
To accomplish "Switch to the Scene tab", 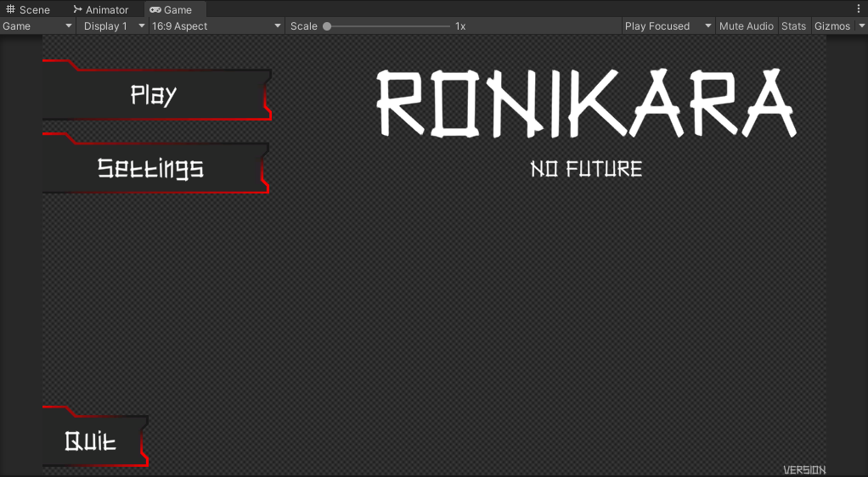I will coord(28,9).
